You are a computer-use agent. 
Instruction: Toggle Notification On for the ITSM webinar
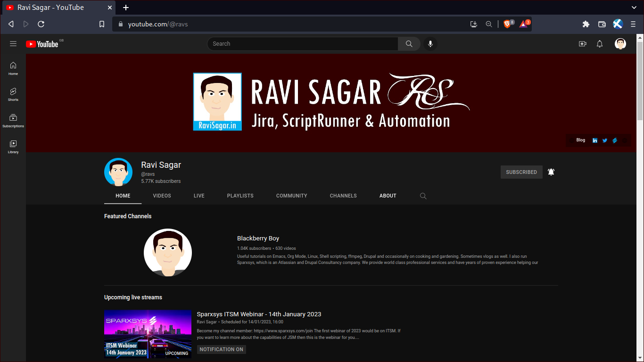[222, 349]
